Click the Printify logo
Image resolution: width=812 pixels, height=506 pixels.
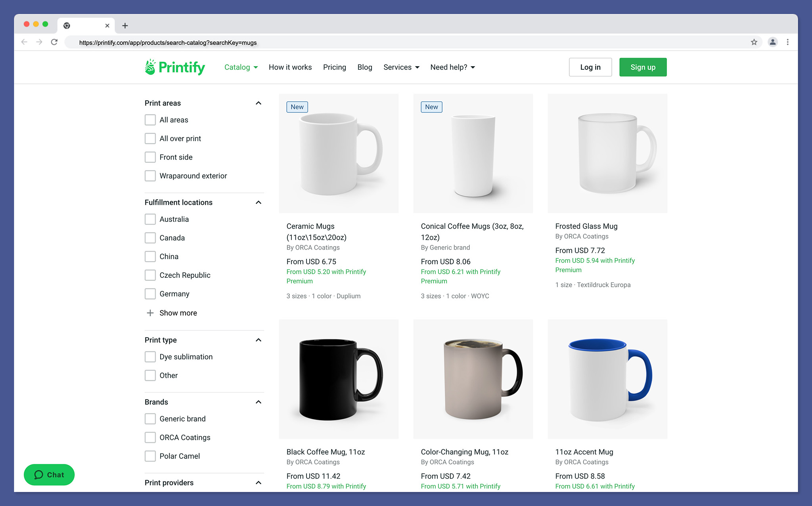click(x=175, y=67)
